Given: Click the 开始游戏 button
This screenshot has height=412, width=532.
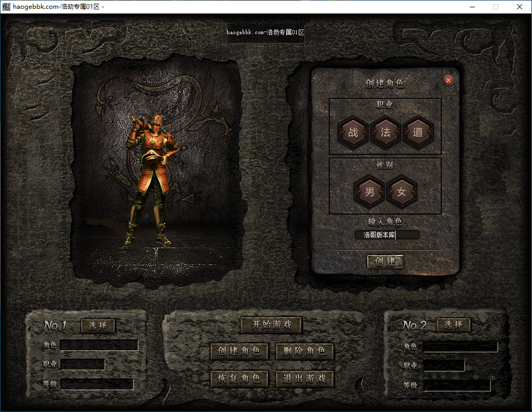Looking at the screenshot, I should point(271,325).
